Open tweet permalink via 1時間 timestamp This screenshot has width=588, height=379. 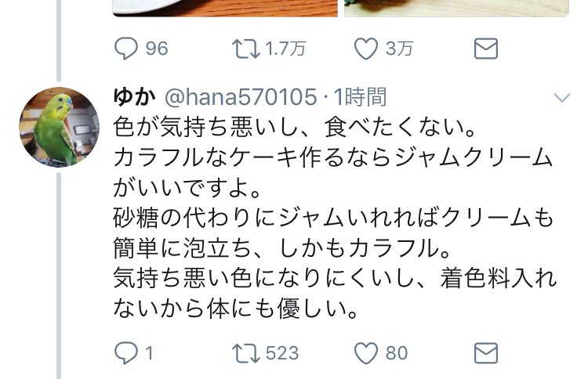360,97
